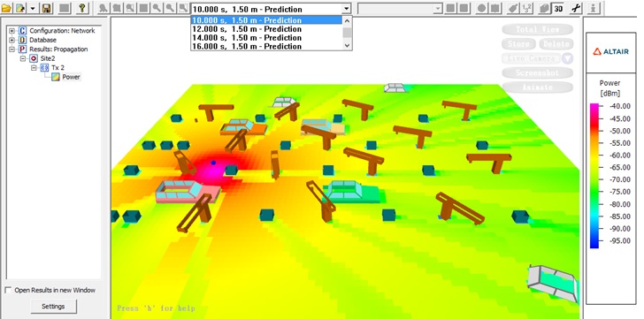The image size is (644, 319).
Task: Click the Settings button
Action: point(53,307)
